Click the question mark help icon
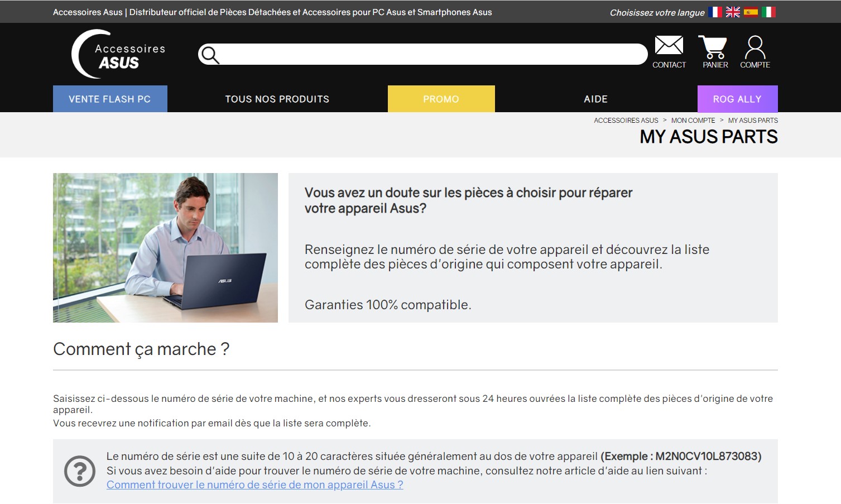Image resolution: width=841 pixels, height=504 pixels. [x=80, y=471]
